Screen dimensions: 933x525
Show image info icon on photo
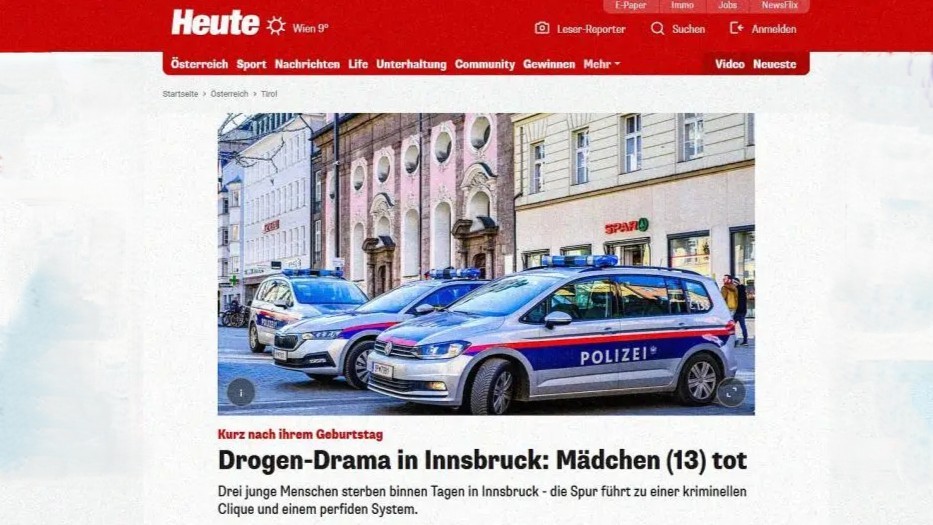pos(241,392)
